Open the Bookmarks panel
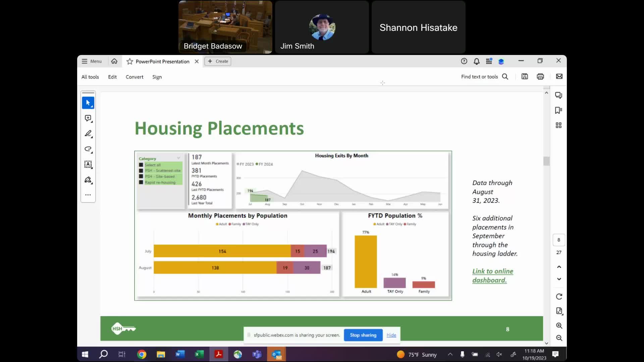The height and width of the screenshot is (362, 644). pyautogui.click(x=559, y=110)
